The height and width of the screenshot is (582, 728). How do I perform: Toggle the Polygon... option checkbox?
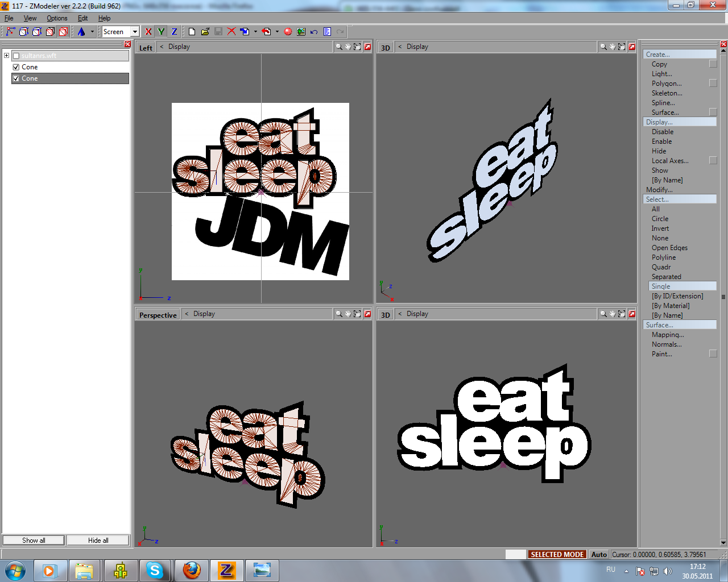click(x=713, y=83)
